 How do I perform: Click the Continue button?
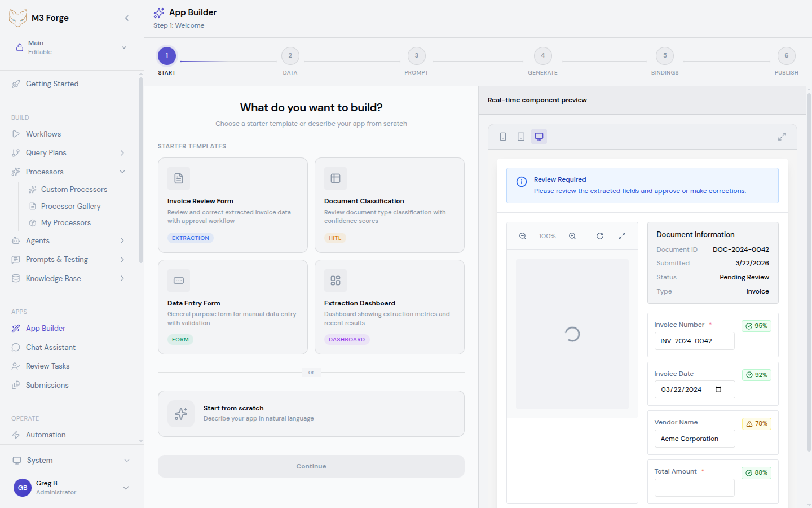tap(311, 466)
